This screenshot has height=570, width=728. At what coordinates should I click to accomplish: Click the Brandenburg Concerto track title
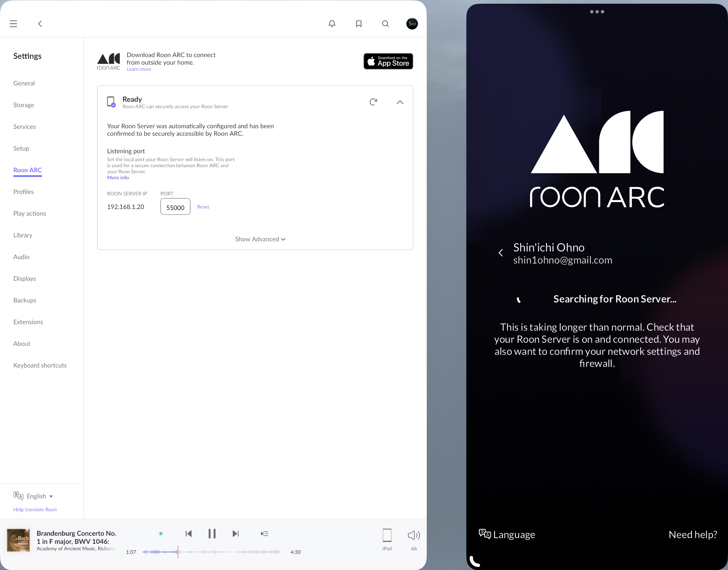point(76,537)
